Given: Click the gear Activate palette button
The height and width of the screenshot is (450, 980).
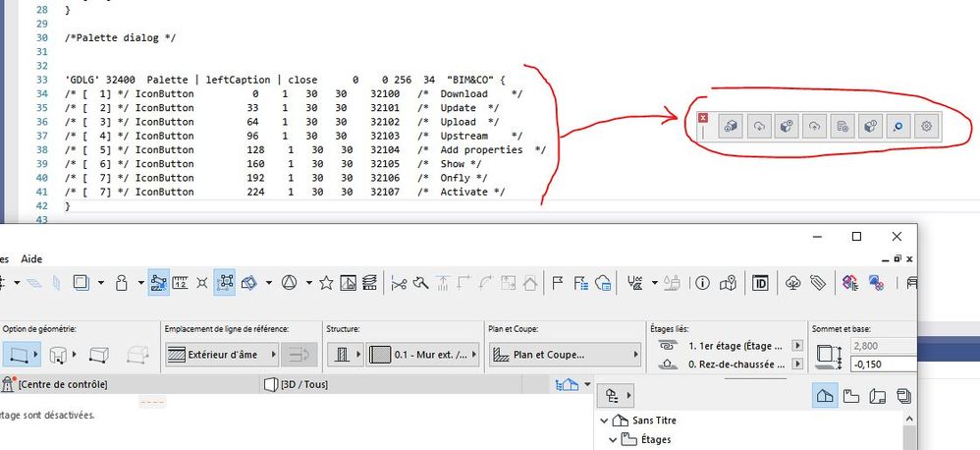Looking at the screenshot, I should click(926, 126).
